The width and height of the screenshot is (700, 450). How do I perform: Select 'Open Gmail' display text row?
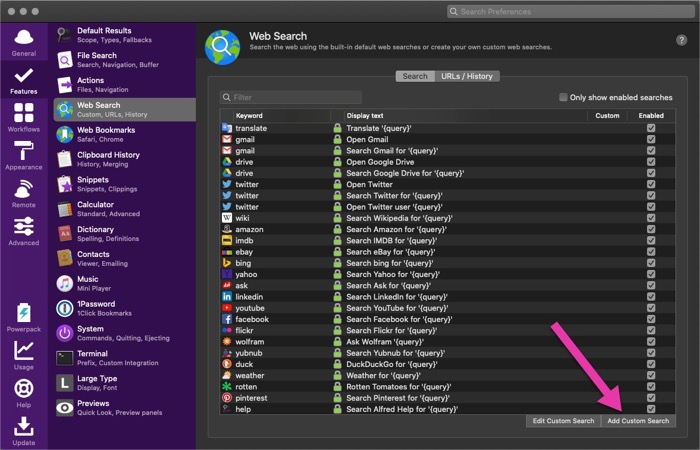coord(447,139)
